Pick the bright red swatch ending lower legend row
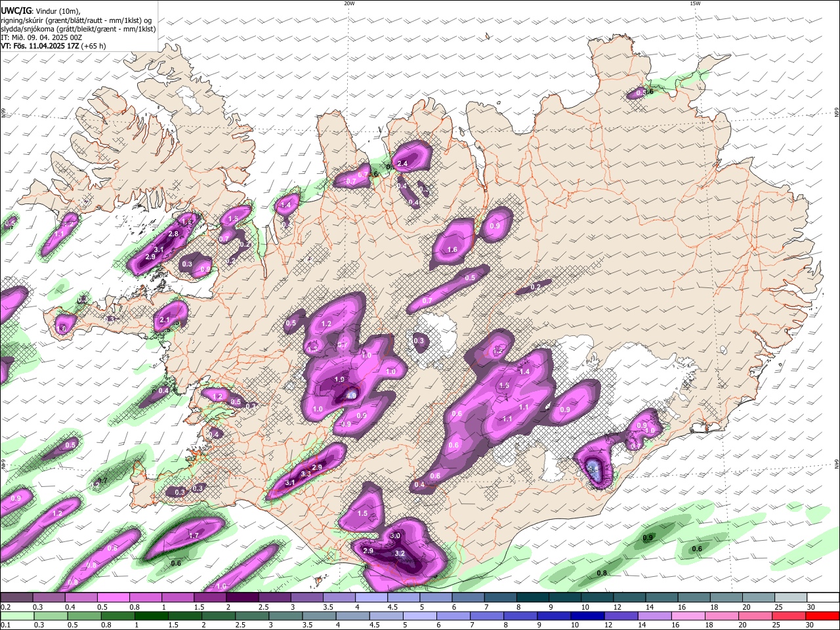The width and height of the screenshot is (840, 630). pos(823,616)
